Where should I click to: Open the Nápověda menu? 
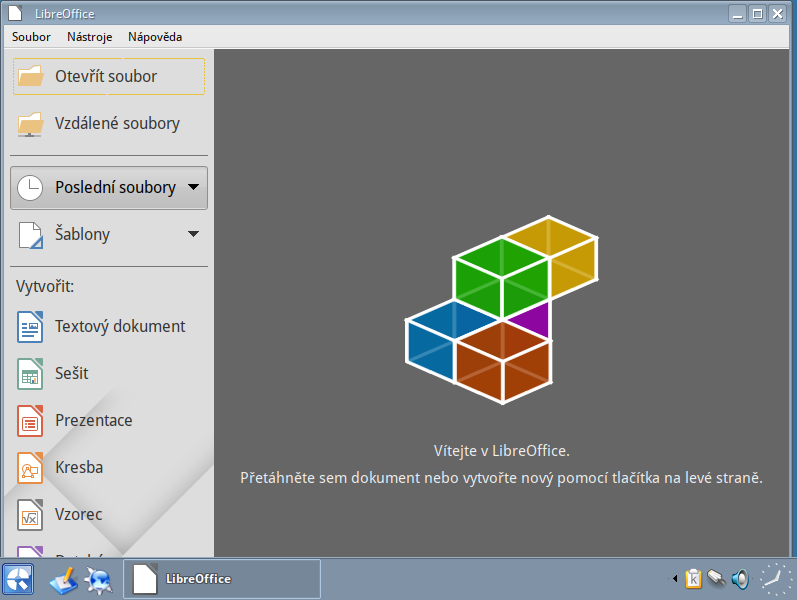[155, 37]
